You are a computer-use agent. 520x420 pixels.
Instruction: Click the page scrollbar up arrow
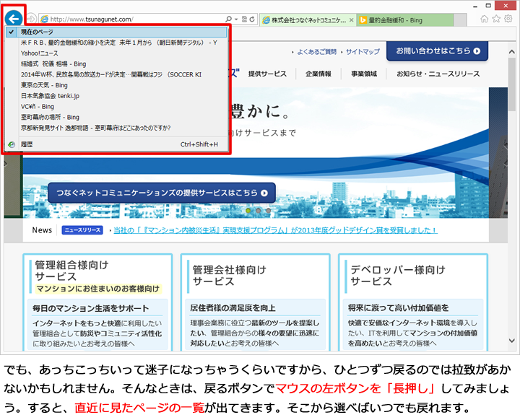pyautogui.click(x=512, y=52)
